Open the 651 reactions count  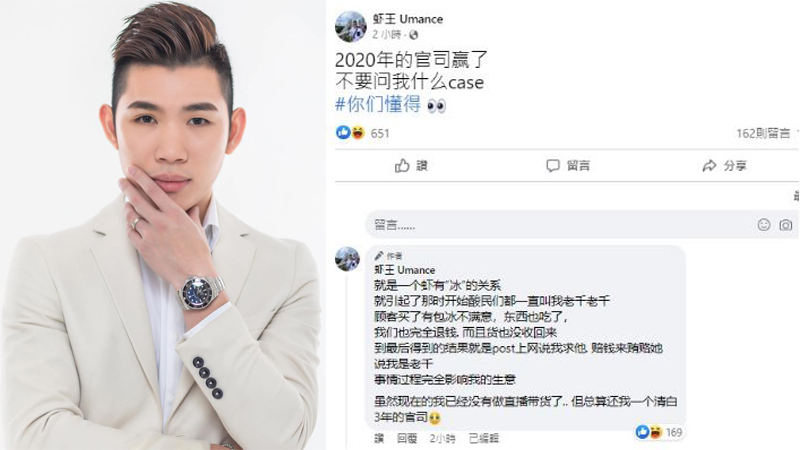(x=380, y=134)
